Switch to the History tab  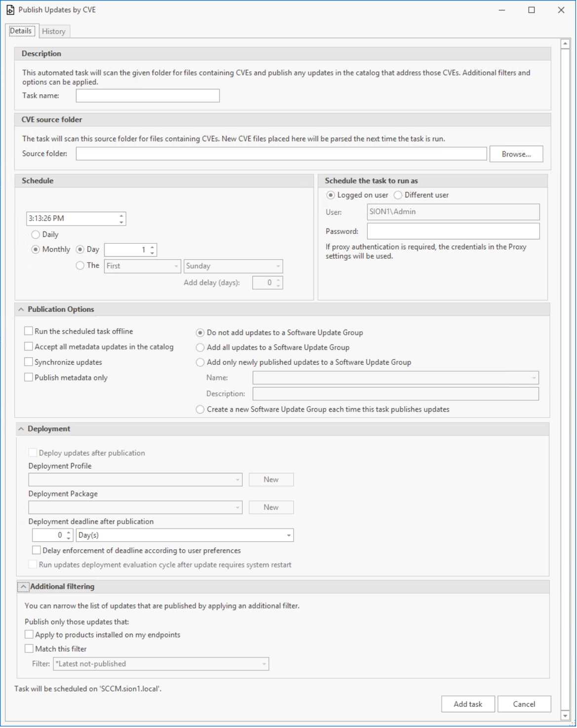click(54, 32)
